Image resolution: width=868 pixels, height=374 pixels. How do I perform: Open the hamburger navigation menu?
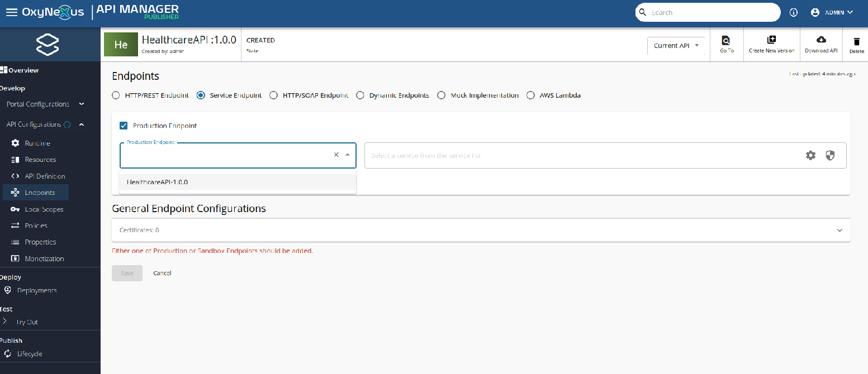tap(12, 12)
